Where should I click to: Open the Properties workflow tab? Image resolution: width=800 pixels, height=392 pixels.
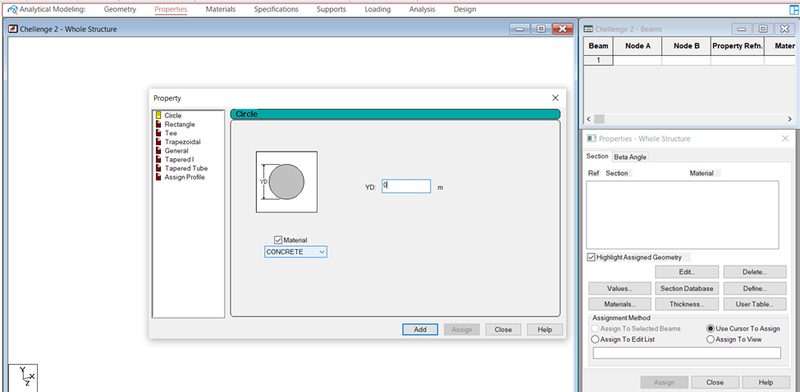pos(171,9)
